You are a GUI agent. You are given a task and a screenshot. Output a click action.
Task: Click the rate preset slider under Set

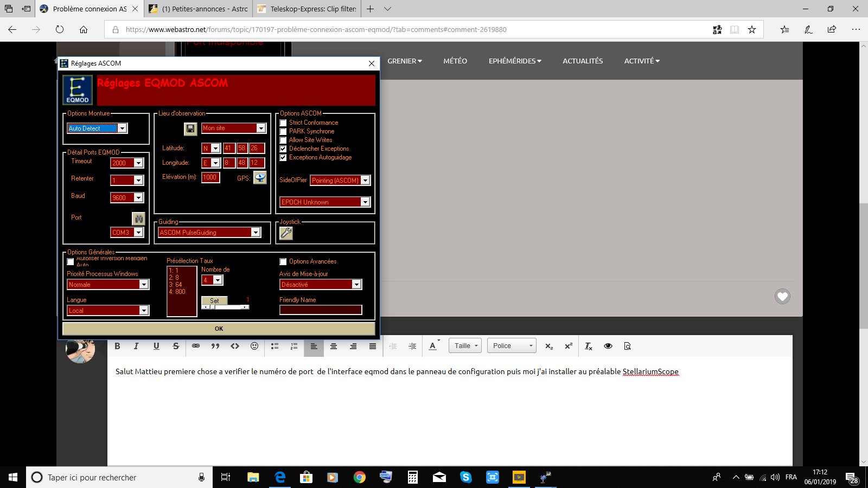click(x=225, y=307)
